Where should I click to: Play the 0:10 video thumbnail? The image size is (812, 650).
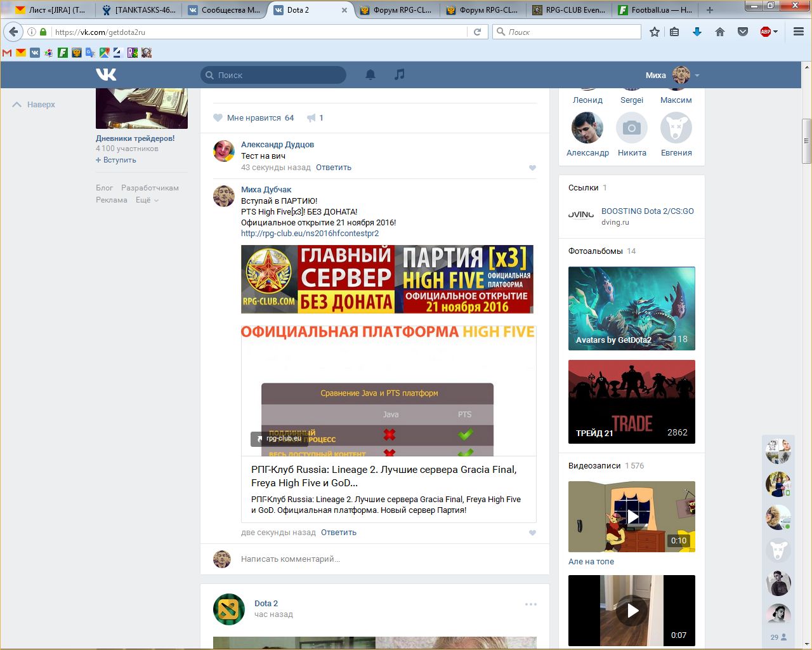click(632, 517)
